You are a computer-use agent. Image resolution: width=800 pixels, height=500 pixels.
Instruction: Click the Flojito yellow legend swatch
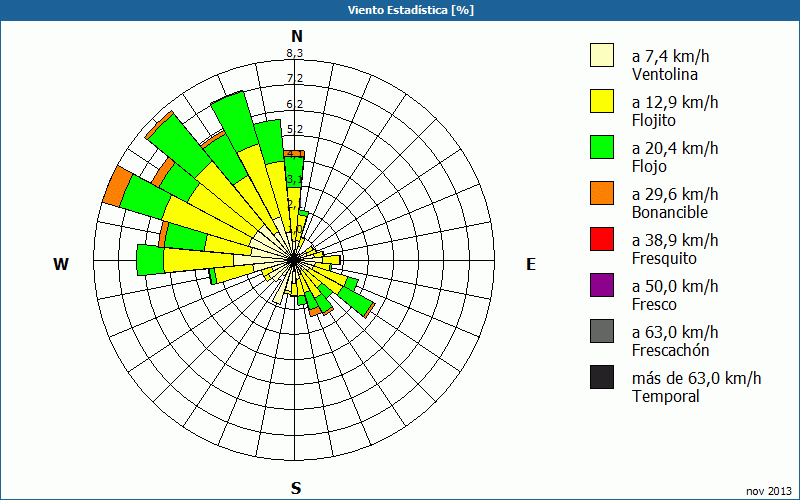pyautogui.click(x=602, y=101)
